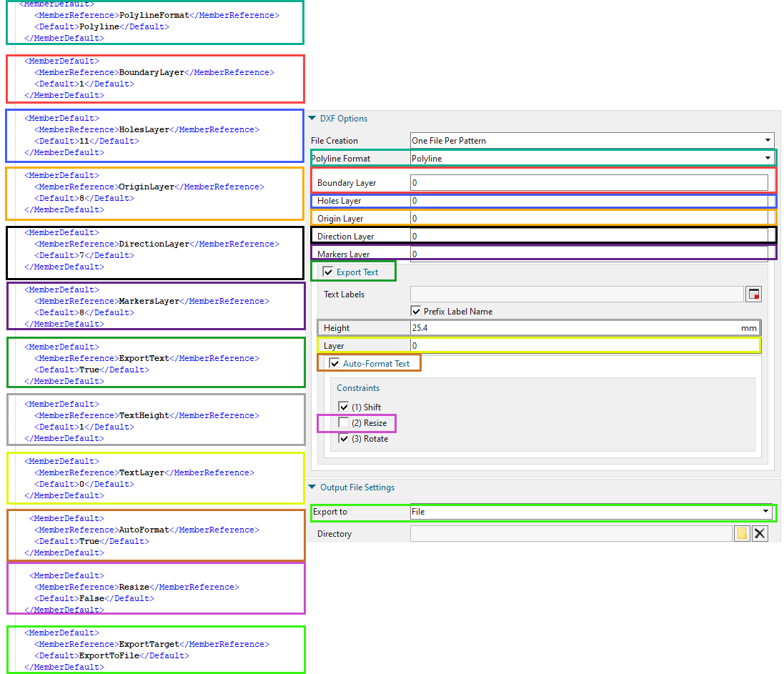Click the Holes Layer input field

[x=590, y=201]
